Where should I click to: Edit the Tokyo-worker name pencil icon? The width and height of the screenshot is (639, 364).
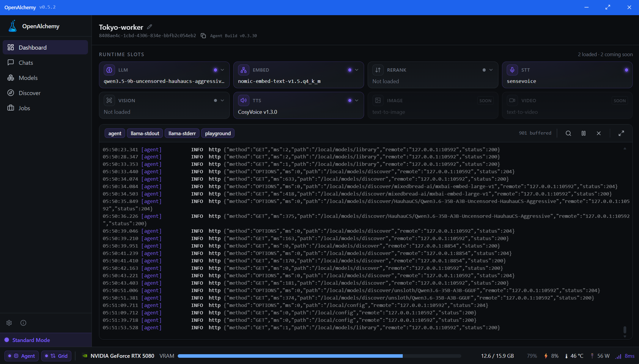point(149,27)
